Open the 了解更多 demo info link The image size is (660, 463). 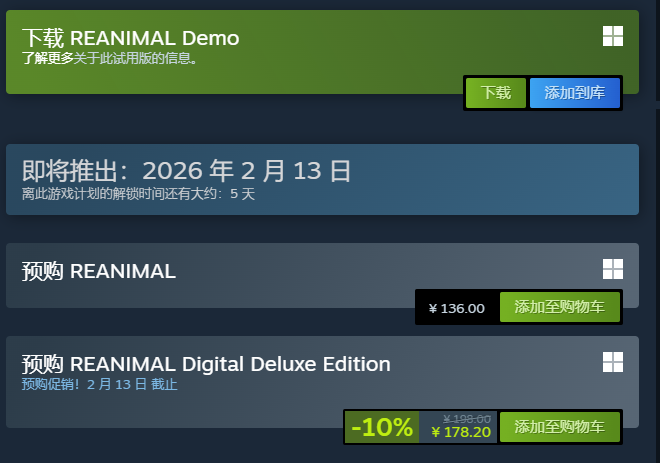click(48, 58)
